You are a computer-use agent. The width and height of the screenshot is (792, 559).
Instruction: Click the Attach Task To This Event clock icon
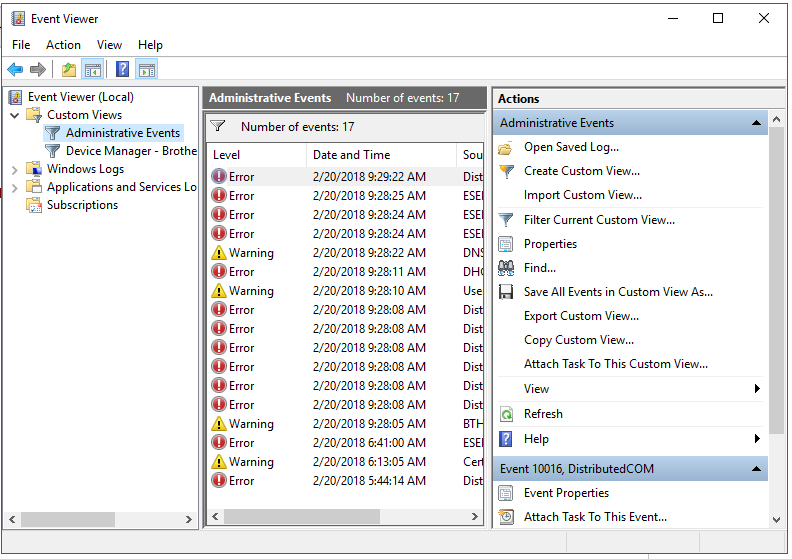(x=506, y=517)
